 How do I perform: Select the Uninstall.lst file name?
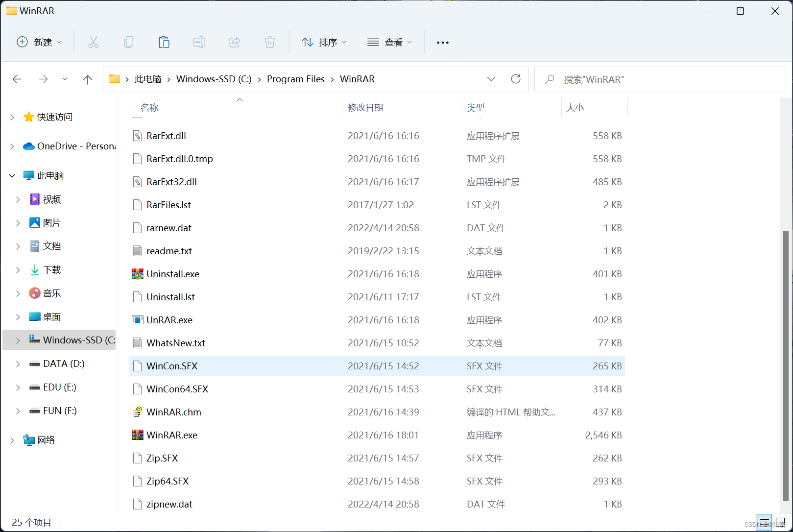(x=170, y=297)
